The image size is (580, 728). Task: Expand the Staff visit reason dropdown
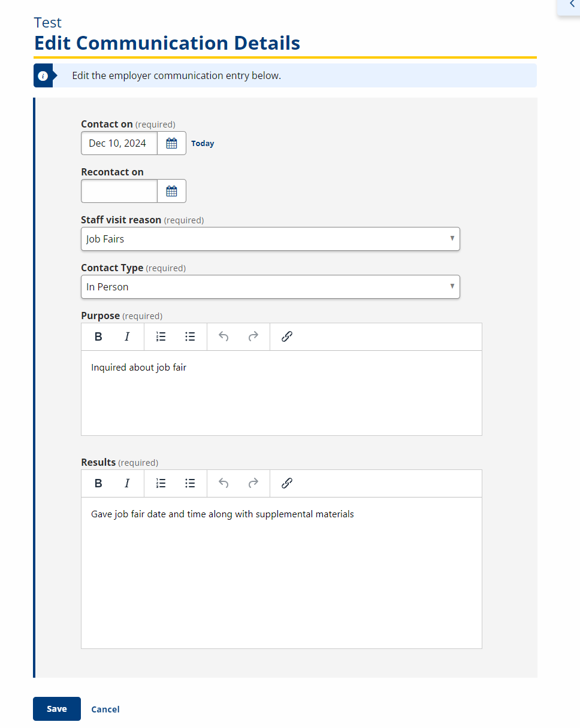(270, 239)
